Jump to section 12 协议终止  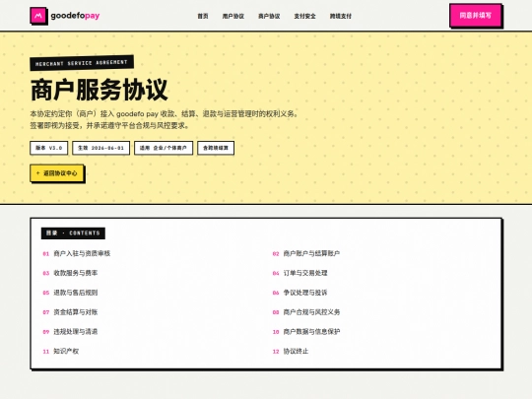coord(291,351)
